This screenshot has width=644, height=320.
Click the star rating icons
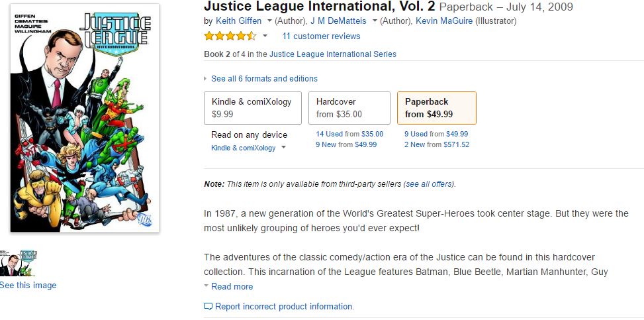tap(230, 36)
